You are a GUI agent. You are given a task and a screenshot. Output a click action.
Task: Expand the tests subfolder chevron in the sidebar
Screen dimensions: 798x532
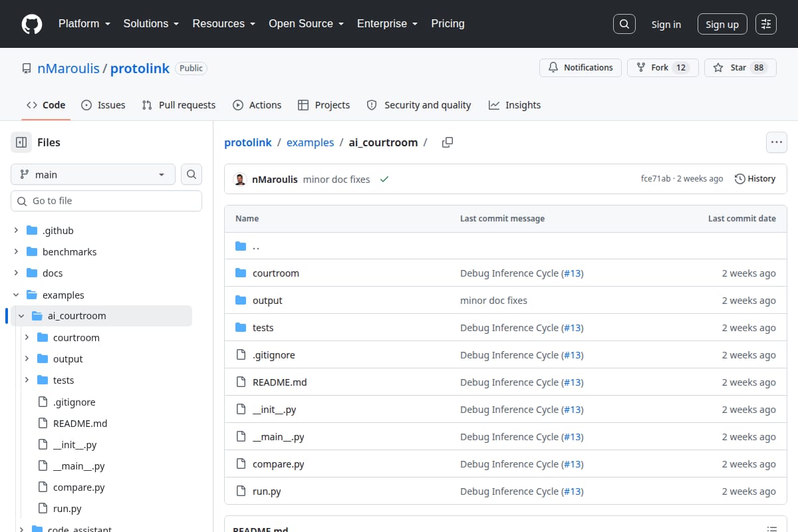click(27, 380)
